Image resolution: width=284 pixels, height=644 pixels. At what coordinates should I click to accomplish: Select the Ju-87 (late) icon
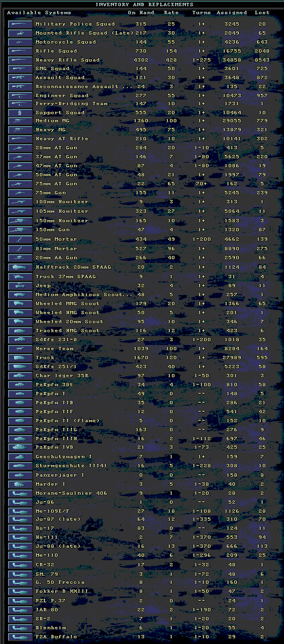click(20, 519)
